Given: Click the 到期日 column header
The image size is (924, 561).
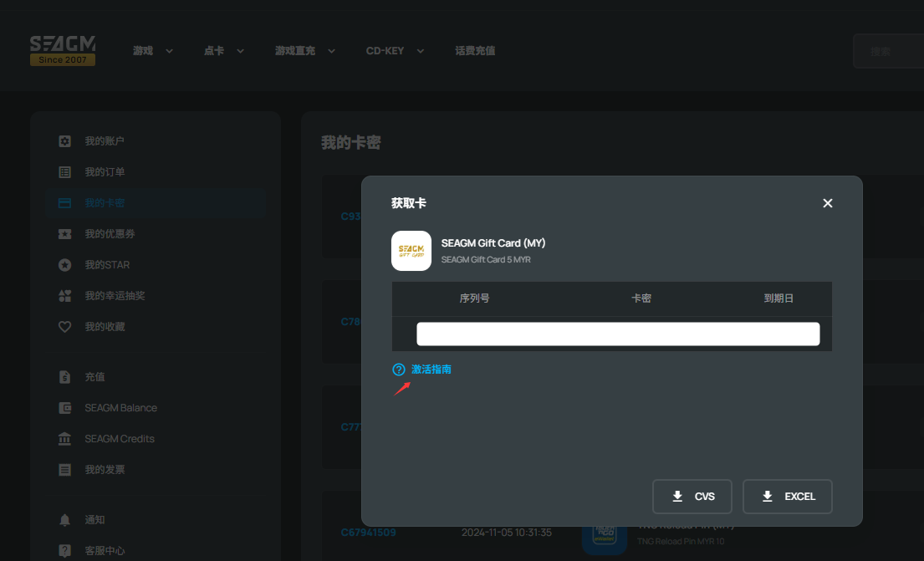Looking at the screenshot, I should (779, 298).
